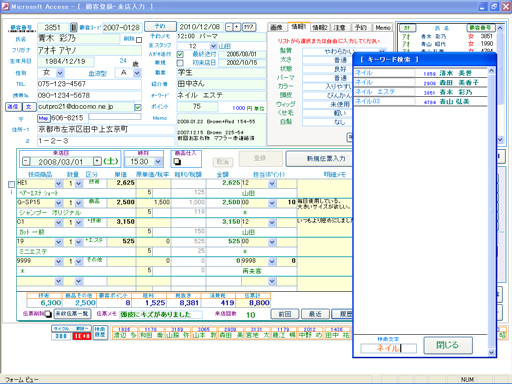The height and width of the screenshot is (384, 512).
Task: Click the 予約 button above reservation memo
Action: click(x=160, y=26)
